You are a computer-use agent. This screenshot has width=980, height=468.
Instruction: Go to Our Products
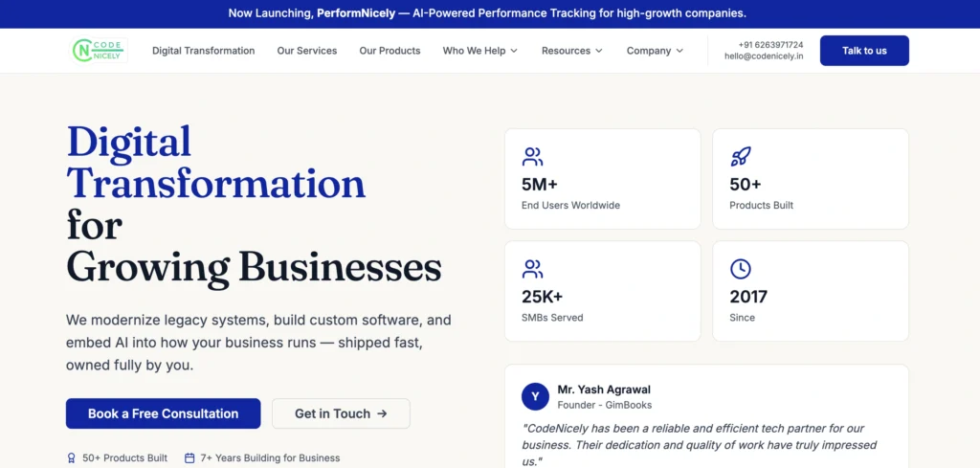point(390,51)
